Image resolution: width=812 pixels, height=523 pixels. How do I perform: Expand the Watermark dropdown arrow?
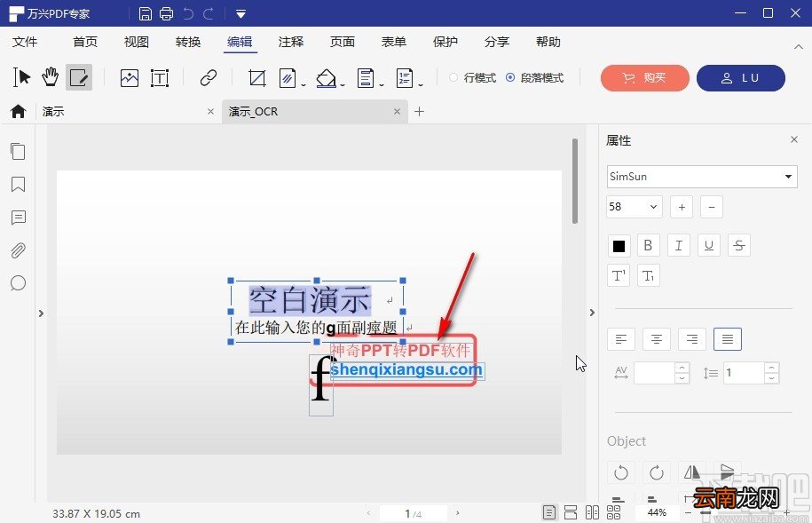click(x=304, y=85)
